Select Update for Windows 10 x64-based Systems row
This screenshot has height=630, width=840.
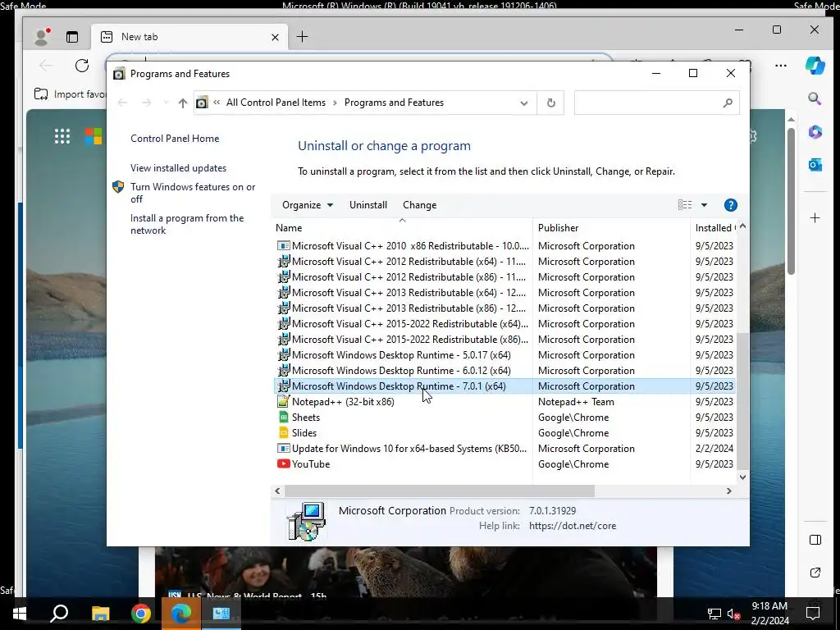pyautogui.click(x=504, y=449)
